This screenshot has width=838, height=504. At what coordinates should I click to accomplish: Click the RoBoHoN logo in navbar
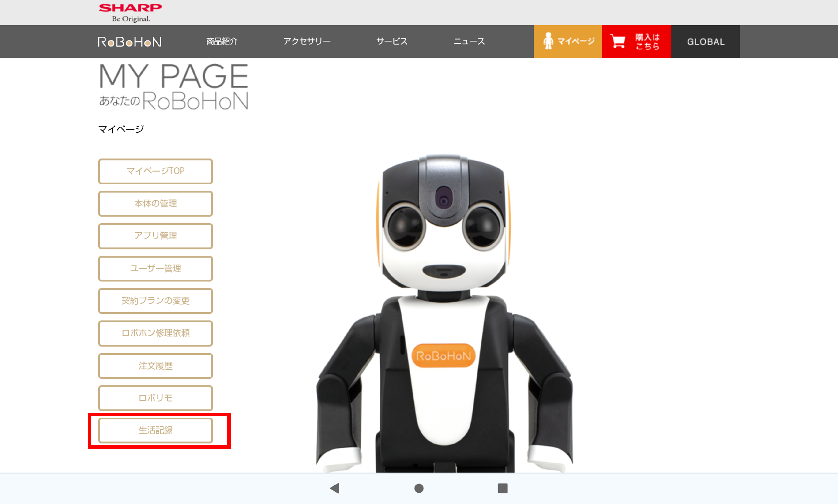[x=129, y=42]
